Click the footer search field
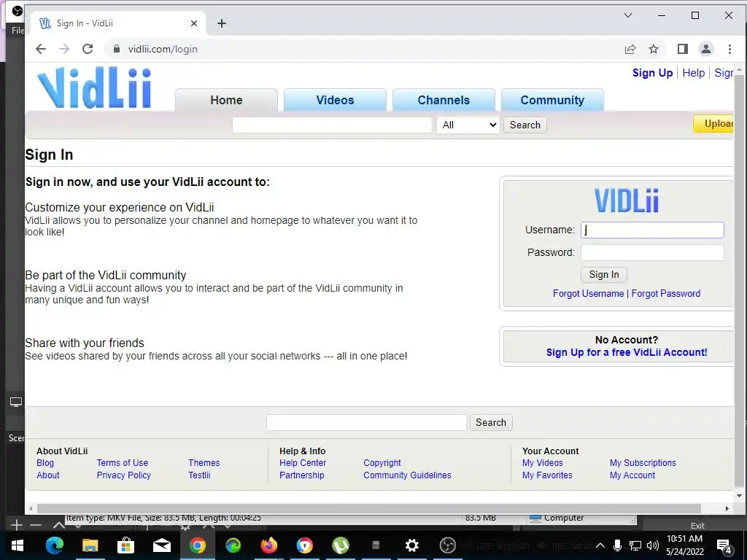747x560 pixels. [366, 422]
